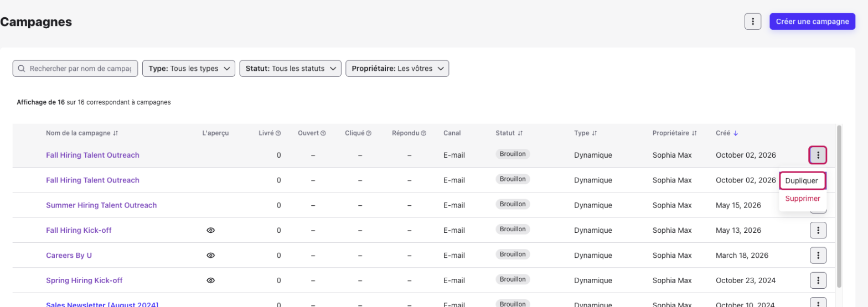This screenshot has height=307, width=868.
Task: Select Supprimer in the row menu
Action: point(802,198)
